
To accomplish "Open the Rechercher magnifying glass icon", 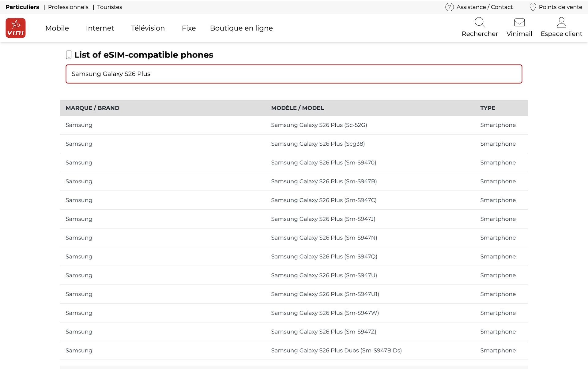I will tap(480, 23).
